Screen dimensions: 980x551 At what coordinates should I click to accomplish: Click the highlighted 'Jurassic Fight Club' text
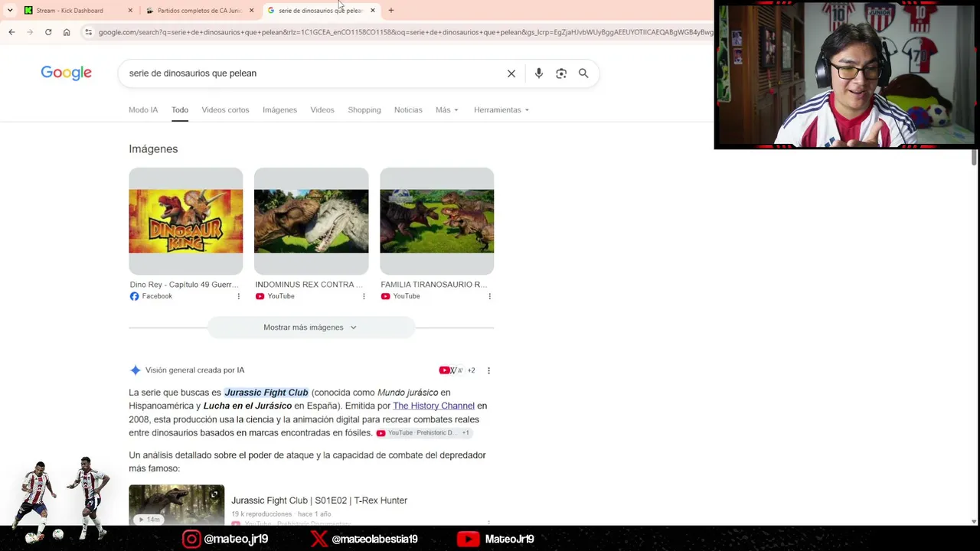click(266, 393)
